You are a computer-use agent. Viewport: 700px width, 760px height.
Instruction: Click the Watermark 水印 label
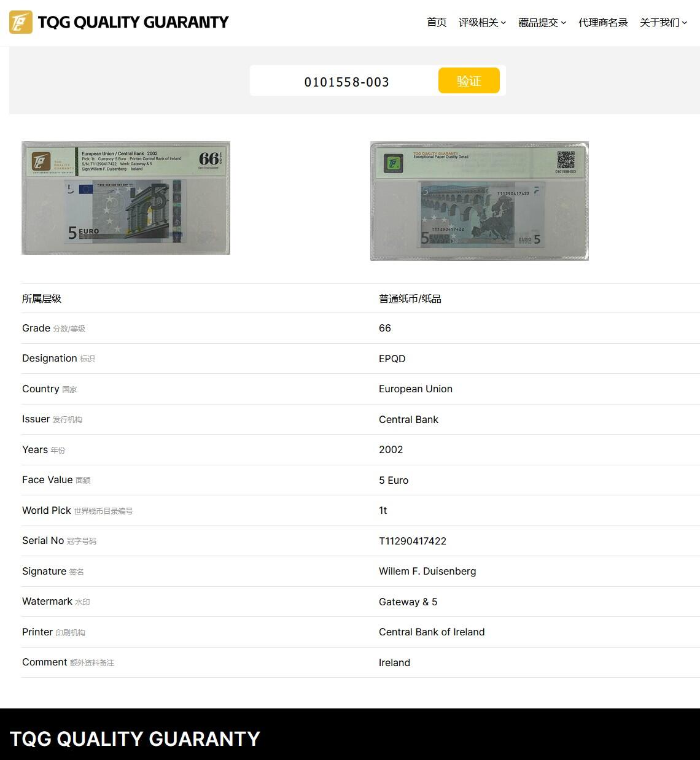(56, 602)
